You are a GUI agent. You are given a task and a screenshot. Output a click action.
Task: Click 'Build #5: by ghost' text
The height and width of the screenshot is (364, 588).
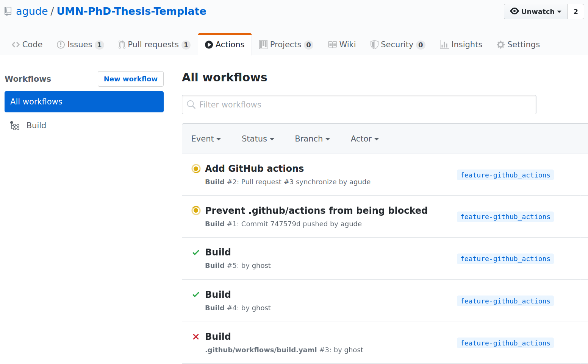click(x=238, y=266)
